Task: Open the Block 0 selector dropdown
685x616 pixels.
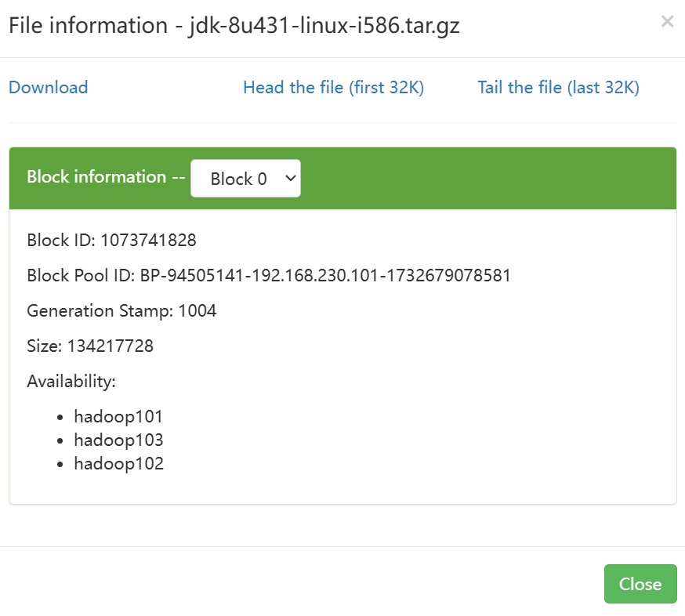Action: pyautogui.click(x=238, y=179)
